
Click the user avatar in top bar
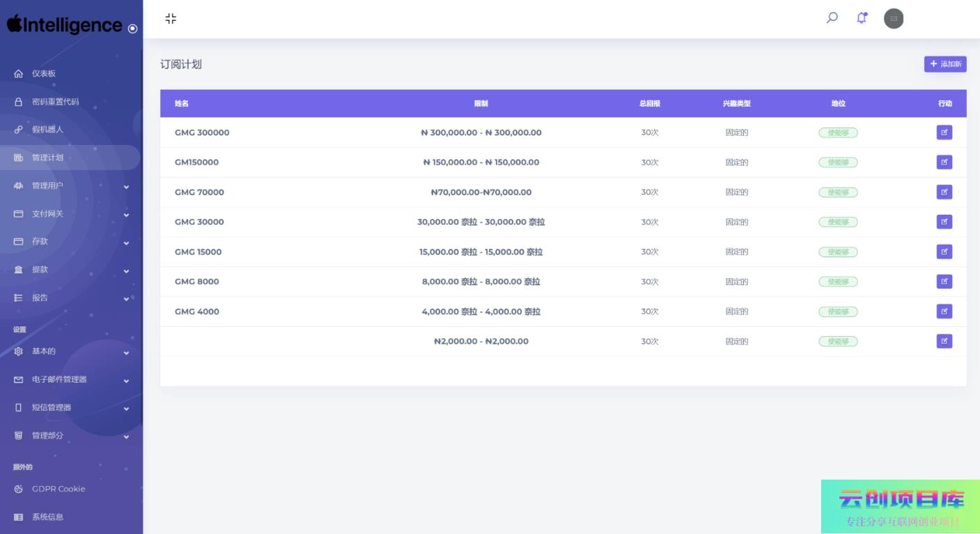click(893, 19)
